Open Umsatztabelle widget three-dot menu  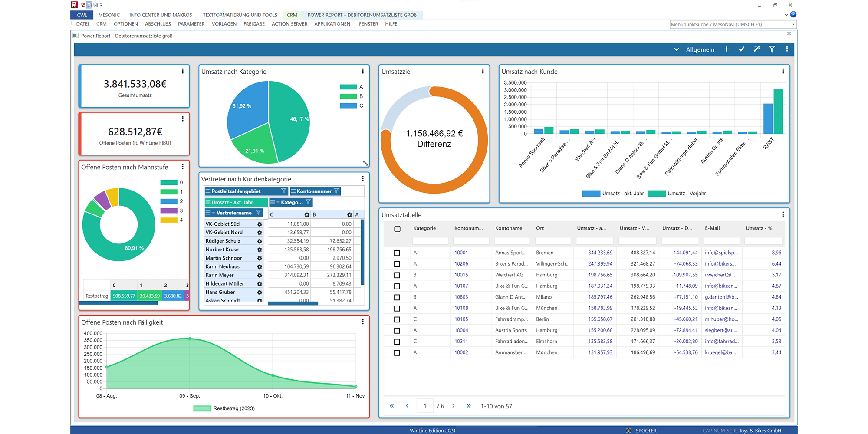[783, 214]
